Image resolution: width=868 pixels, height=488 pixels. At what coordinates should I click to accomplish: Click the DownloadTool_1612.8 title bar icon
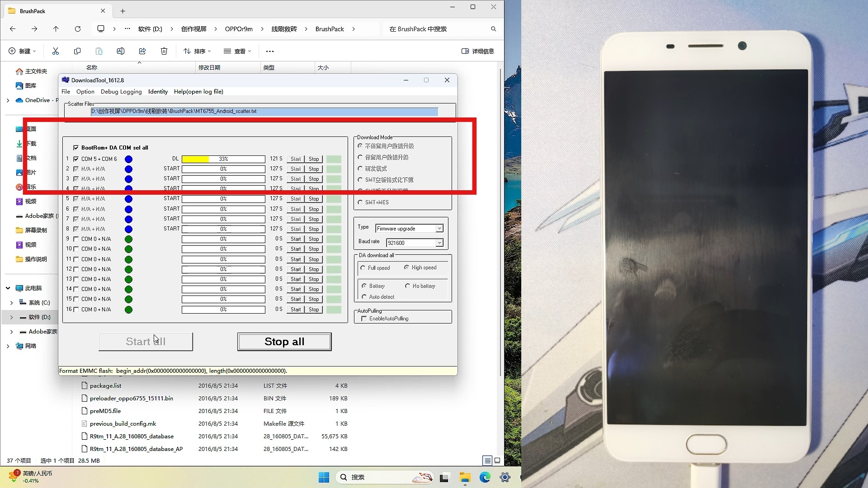pos(66,80)
